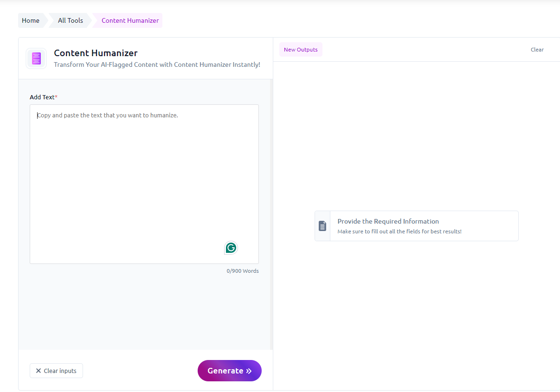Click Provide the Required Information message
Image resolution: width=560 pixels, height=392 pixels.
pos(388,221)
